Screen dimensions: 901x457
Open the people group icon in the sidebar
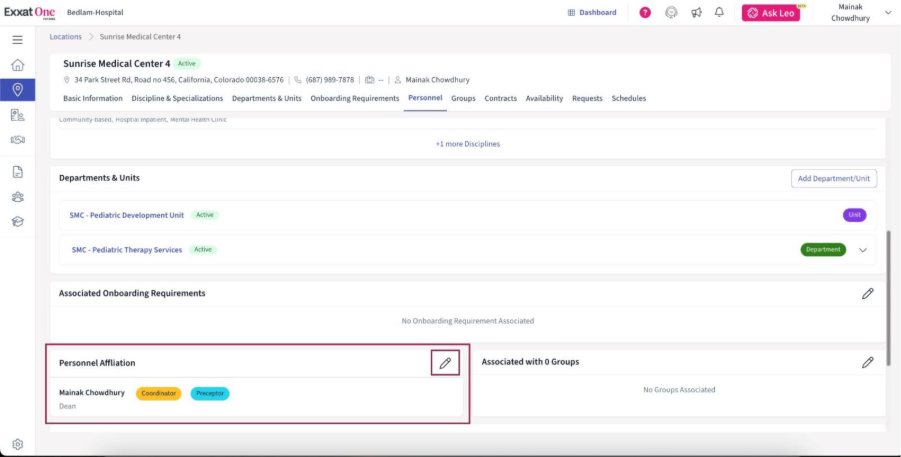[x=17, y=197]
